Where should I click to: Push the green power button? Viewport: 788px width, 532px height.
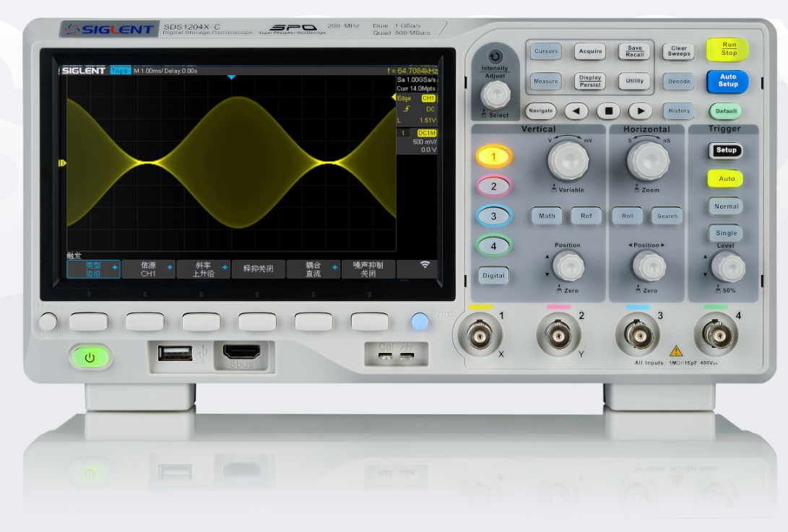pos(90,358)
